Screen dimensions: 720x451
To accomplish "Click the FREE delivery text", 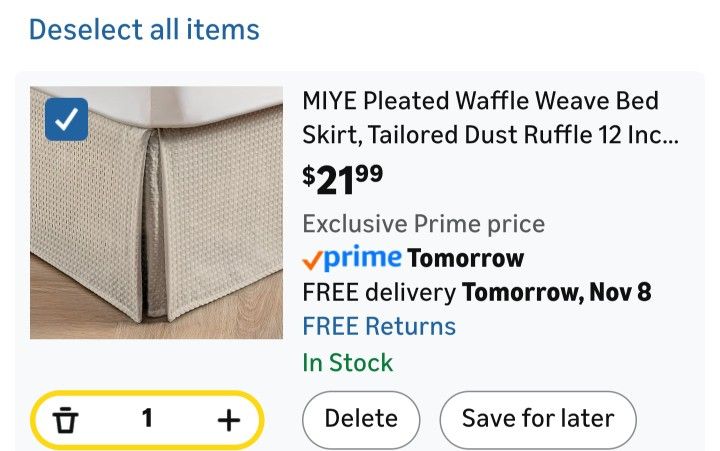I will (x=379, y=293).
